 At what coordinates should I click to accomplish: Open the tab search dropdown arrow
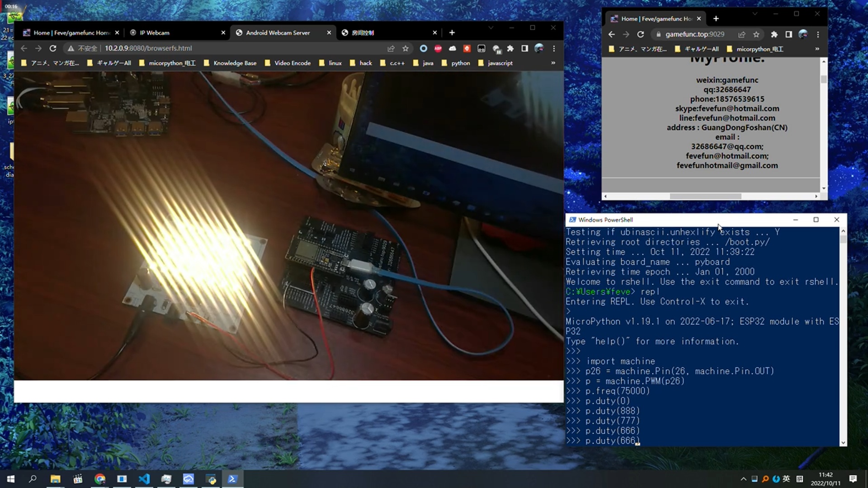point(491,28)
